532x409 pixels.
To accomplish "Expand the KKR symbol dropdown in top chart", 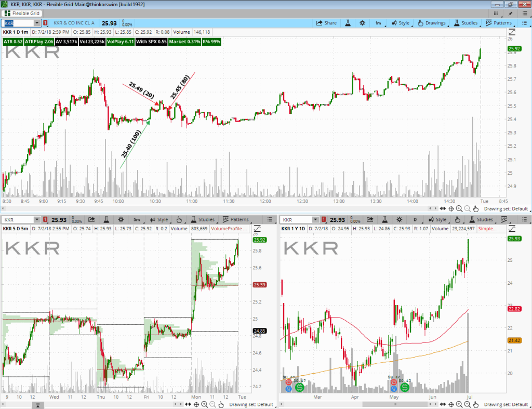I will click(x=37, y=23).
